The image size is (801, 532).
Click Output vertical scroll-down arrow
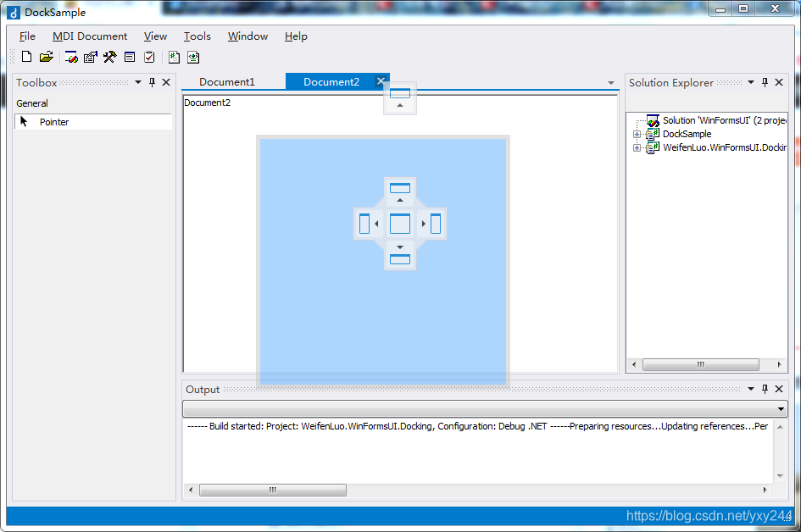click(x=780, y=476)
